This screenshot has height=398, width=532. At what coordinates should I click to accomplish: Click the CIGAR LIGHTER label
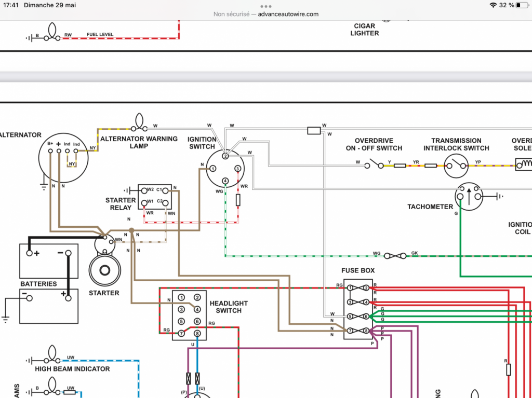click(x=364, y=30)
